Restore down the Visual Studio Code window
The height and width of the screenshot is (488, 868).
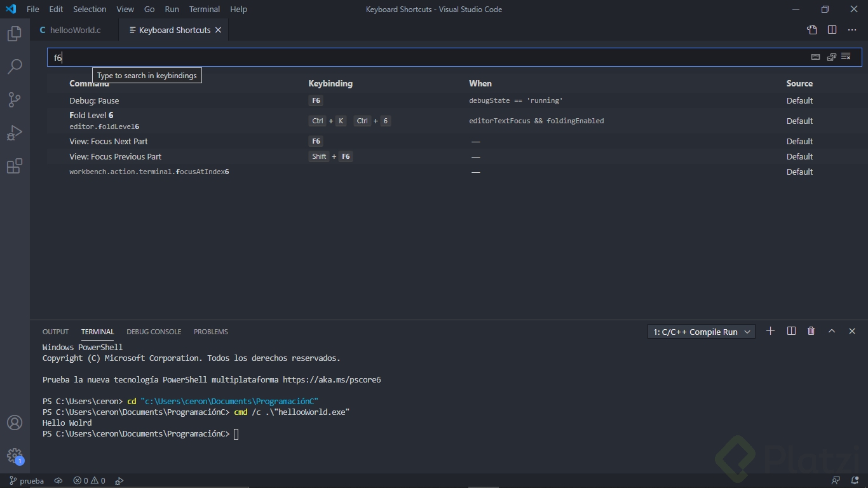click(825, 10)
